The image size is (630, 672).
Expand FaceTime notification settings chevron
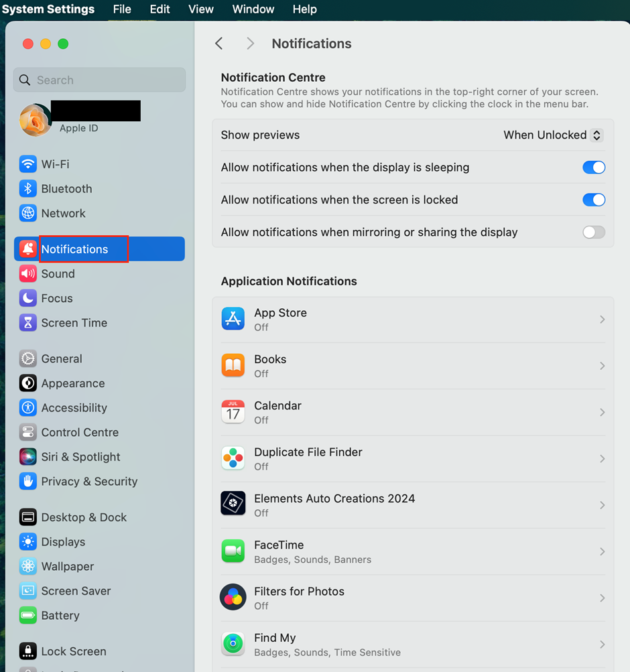click(602, 551)
